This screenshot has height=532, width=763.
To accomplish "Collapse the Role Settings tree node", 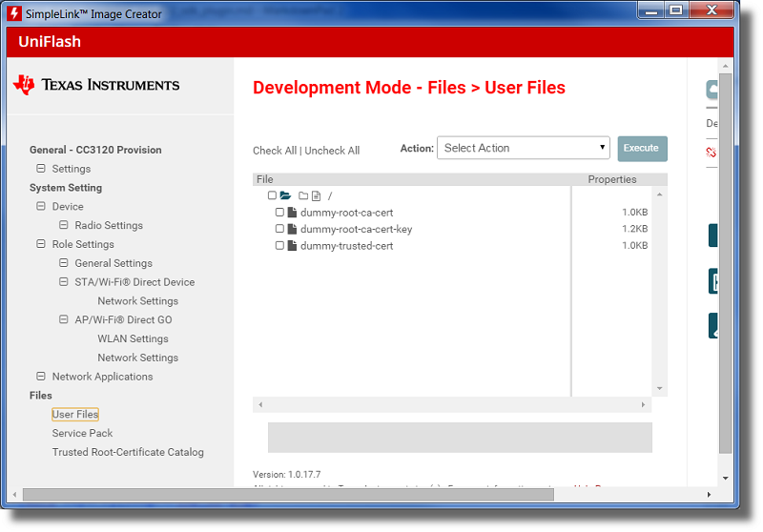I will click(x=41, y=244).
